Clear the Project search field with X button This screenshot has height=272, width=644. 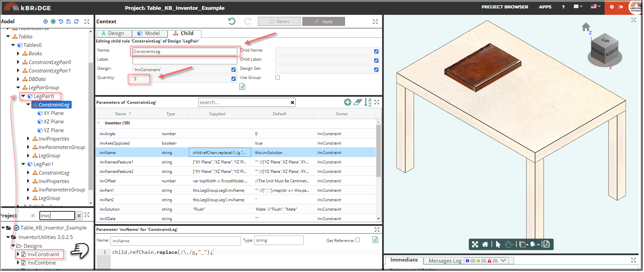coord(79,216)
